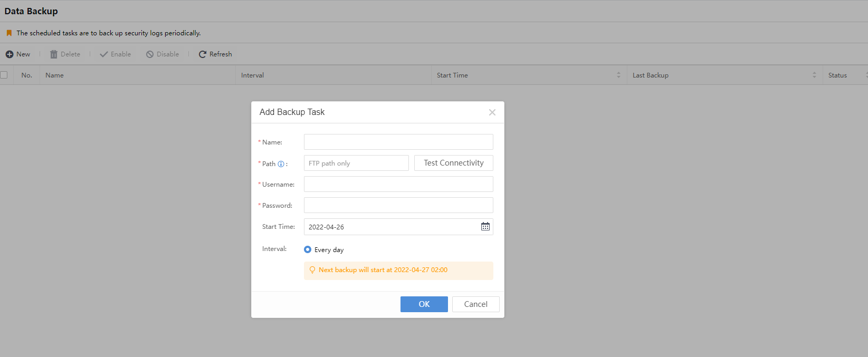Click the Path info help icon
Screen dimensions: 868x357
281,164
